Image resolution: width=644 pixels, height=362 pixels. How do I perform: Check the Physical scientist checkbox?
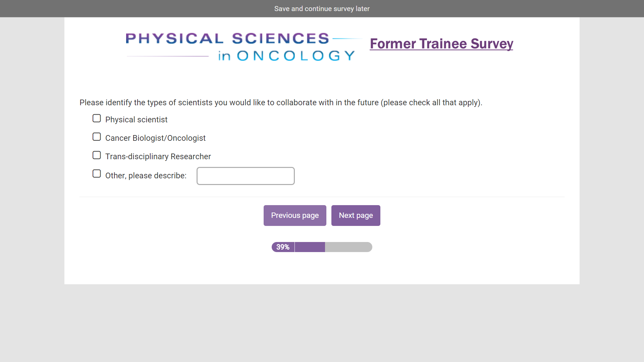pos(97,118)
